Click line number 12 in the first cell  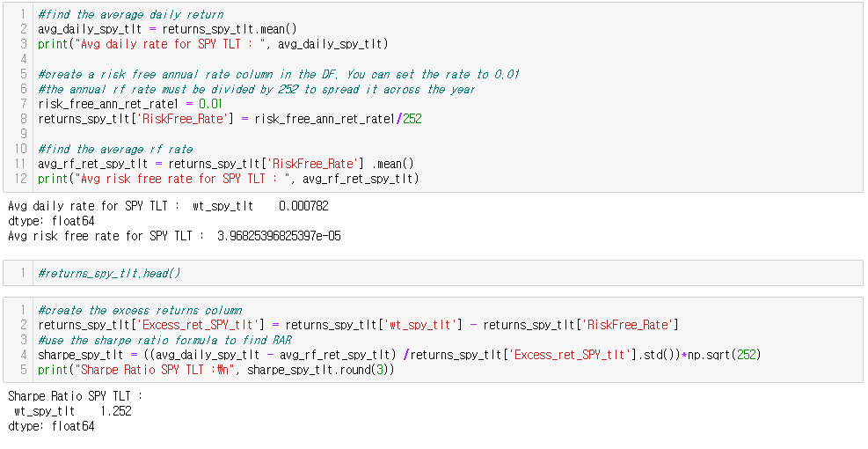20,179
